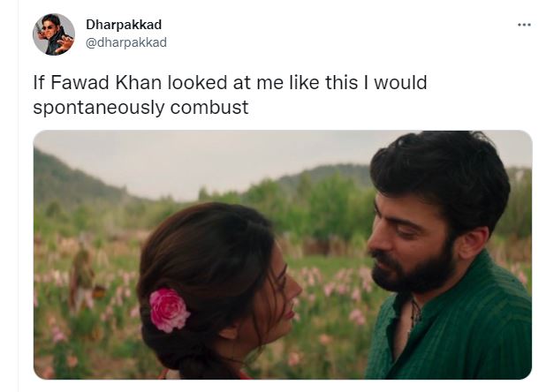Open the tweet's three-dot more options menu
The width and height of the screenshot is (546, 392).
click(x=524, y=25)
